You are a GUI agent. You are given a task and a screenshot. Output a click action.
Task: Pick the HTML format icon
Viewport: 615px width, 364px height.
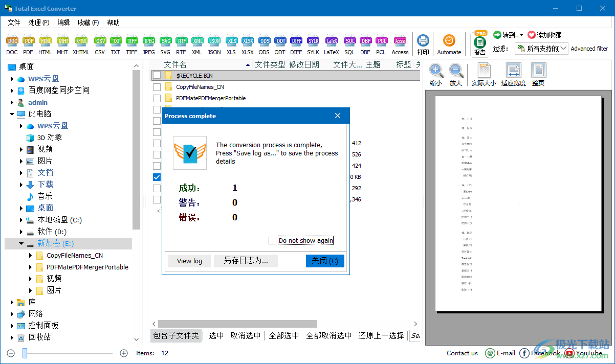pyautogui.click(x=45, y=45)
